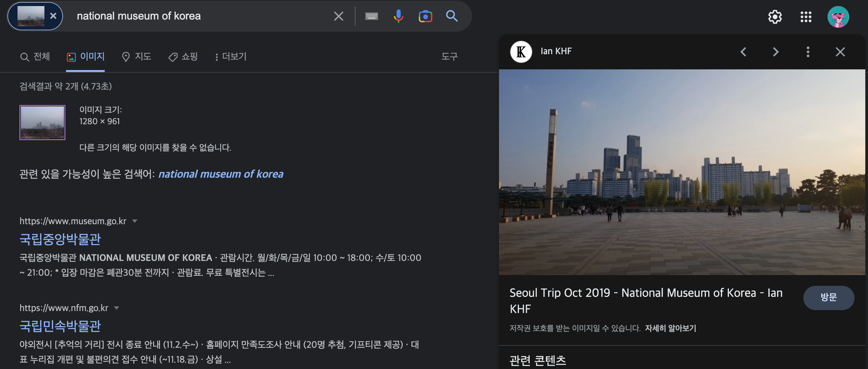Clear the search query text

pos(338,16)
